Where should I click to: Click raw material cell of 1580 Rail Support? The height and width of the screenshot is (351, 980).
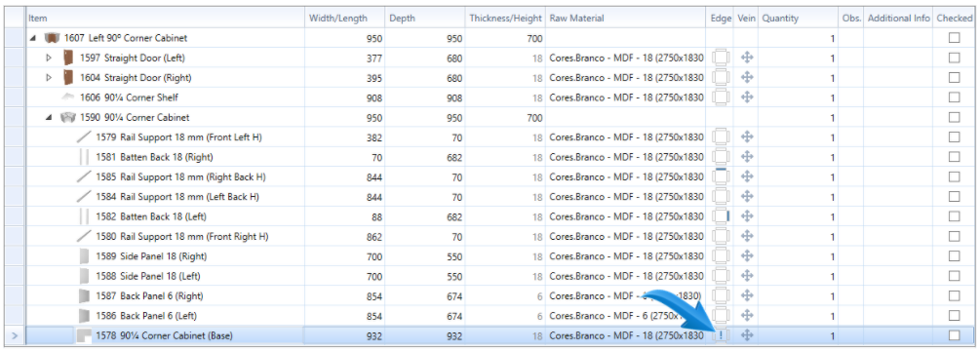pos(626,237)
